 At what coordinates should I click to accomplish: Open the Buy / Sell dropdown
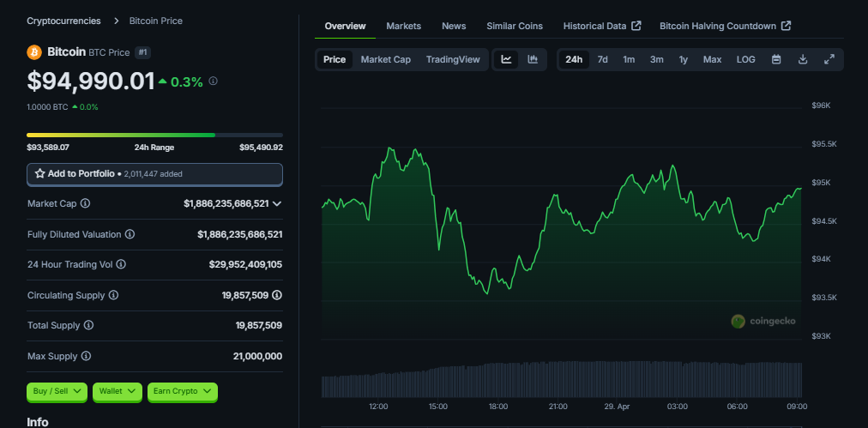tap(57, 391)
